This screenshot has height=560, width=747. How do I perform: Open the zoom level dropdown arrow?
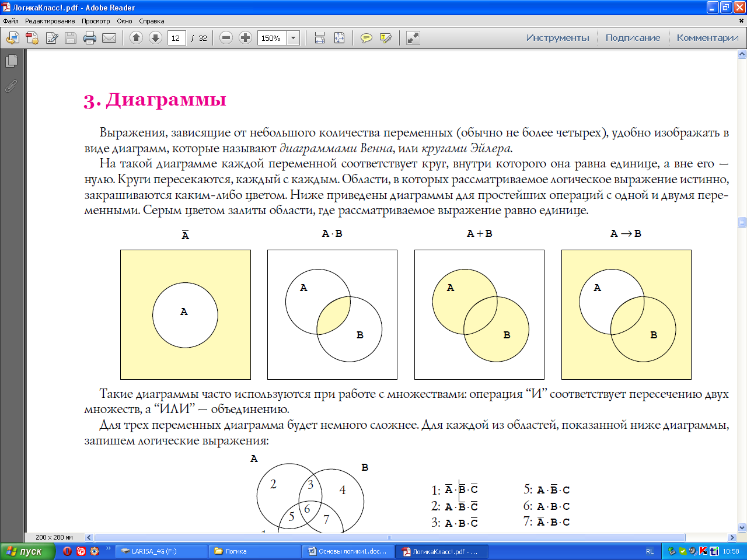pos(294,38)
